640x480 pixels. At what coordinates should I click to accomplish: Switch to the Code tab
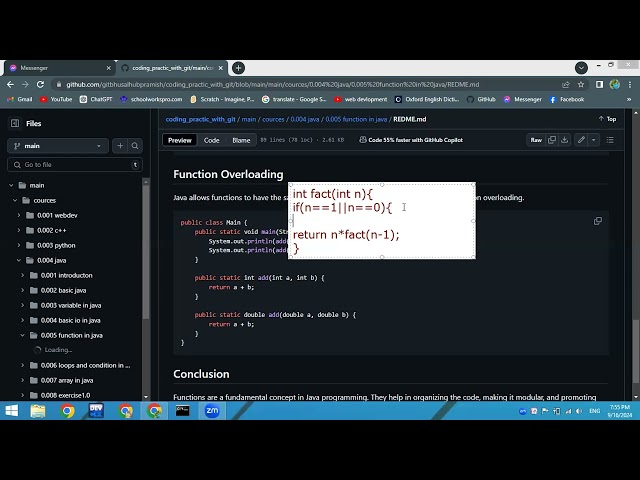[x=211, y=140]
